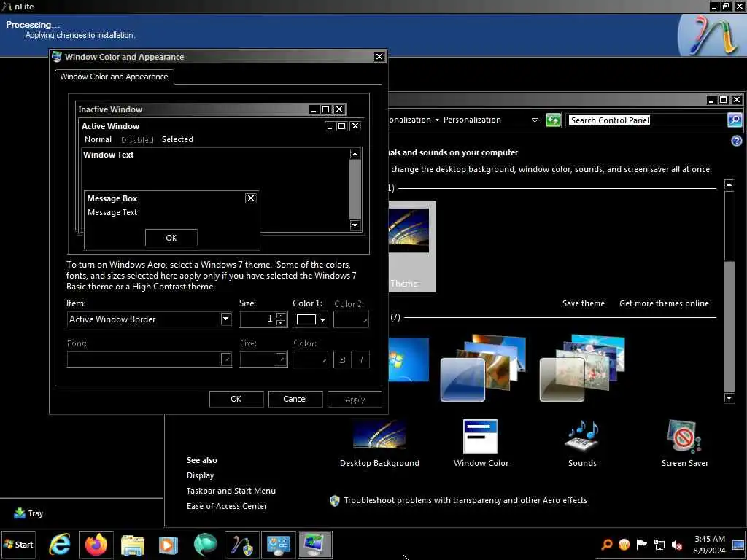This screenshot has width=747, height=560.
Task: Toggle the Bold font button
Action: pyautogui.click(x=342, y=359)
